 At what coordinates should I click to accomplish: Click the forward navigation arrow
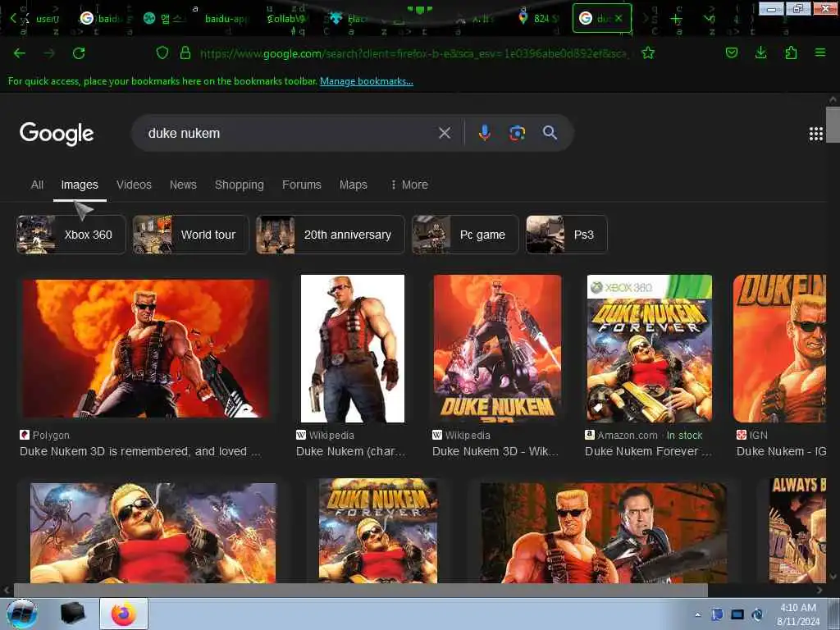point(49,53)
